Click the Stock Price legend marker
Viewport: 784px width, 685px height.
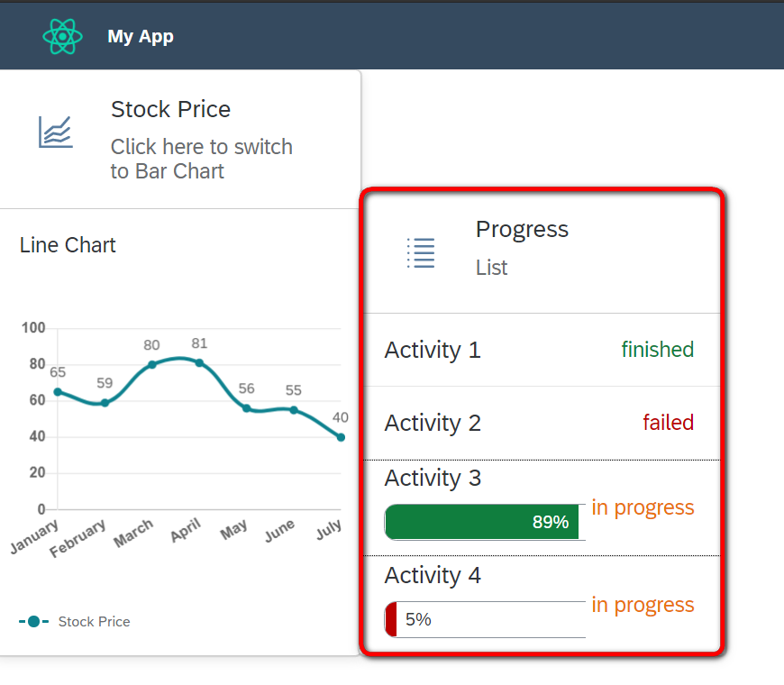[x=33, y=622]
